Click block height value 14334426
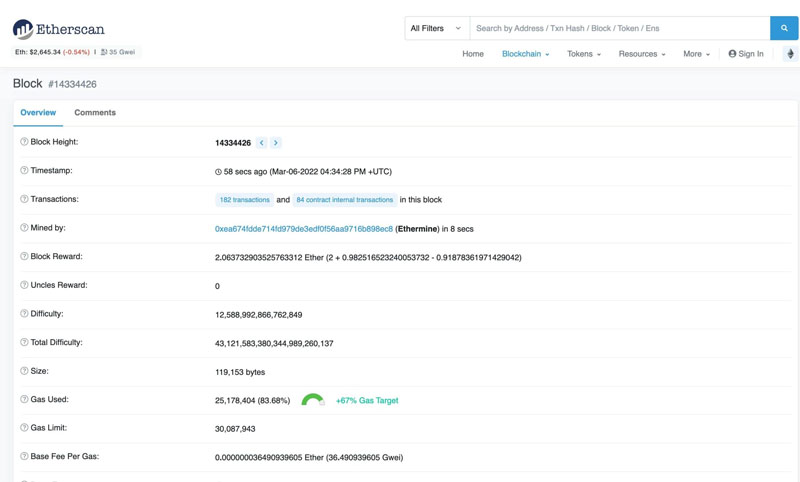Viewport: 800px width, 482px height. (233, 143)
